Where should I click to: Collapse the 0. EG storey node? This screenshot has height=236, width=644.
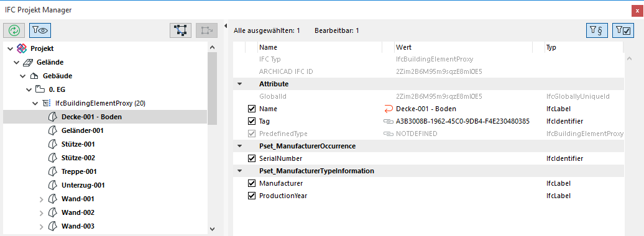(x=29, y=90)
